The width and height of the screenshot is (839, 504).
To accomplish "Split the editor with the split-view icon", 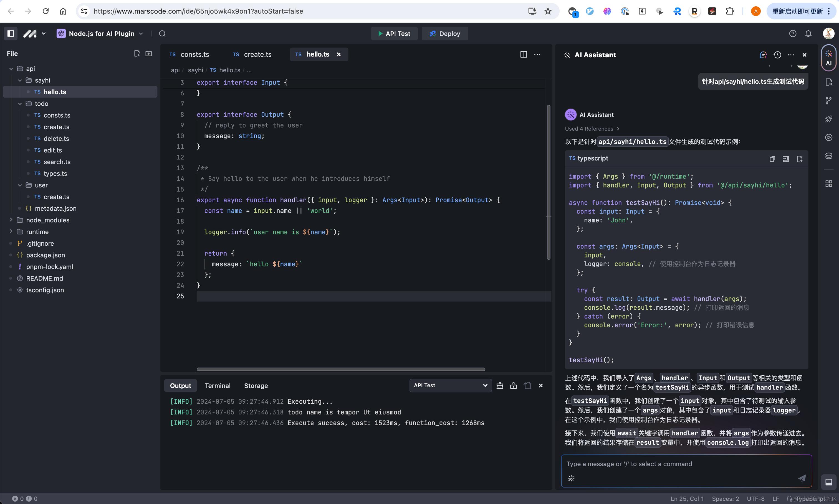I will 523,54.
